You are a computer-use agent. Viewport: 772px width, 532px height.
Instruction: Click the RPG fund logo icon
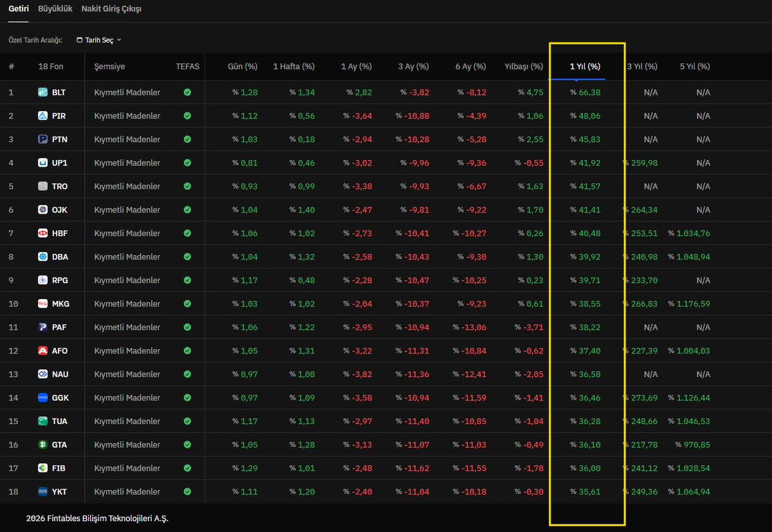[x=42, y=280]
